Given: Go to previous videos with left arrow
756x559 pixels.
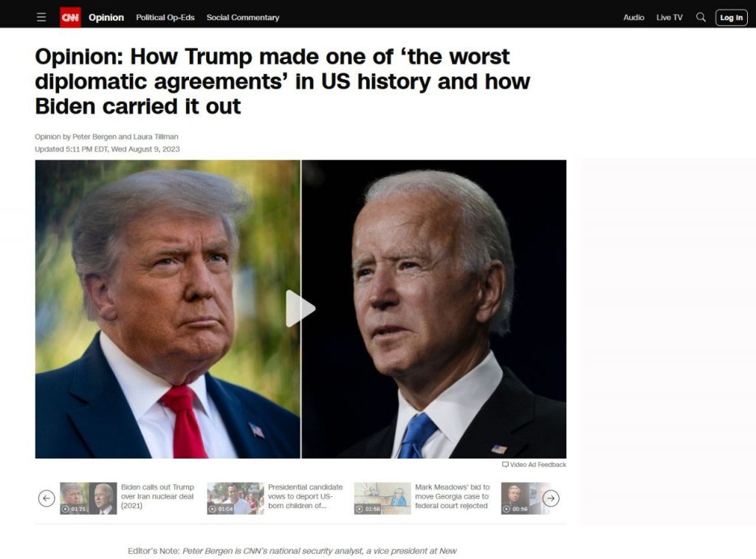Looking at the screenshot, I should pos(47,498).
